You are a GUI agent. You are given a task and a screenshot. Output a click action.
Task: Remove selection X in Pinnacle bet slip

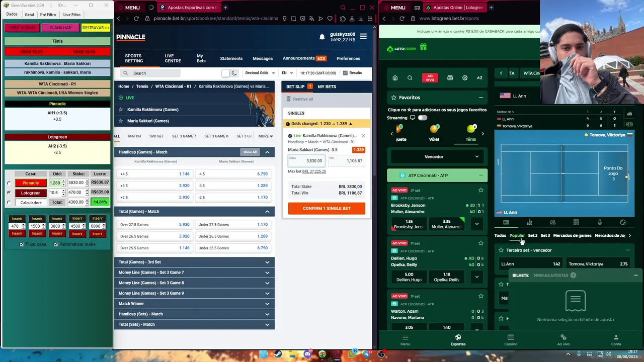(x=363, y=136)
